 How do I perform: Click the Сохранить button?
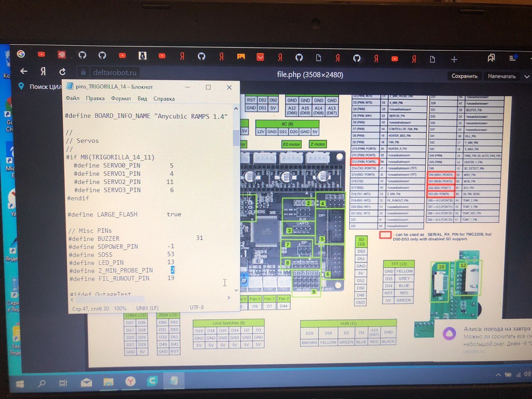464,76
